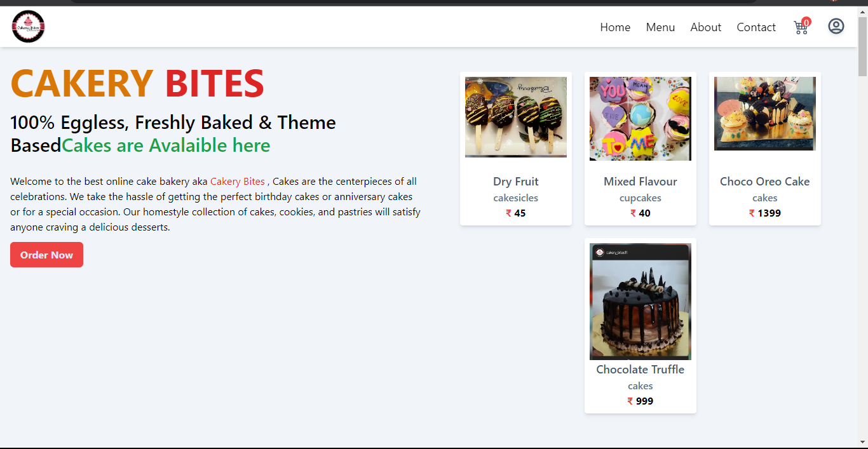
Task: Select the Mixed Flavour cupcakes photo
Action: [640, 119]
